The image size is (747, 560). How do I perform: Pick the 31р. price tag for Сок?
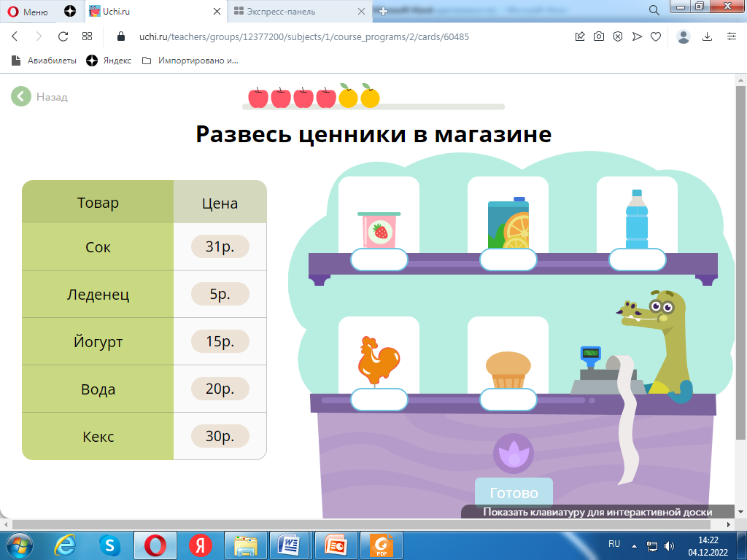[220, 247]
